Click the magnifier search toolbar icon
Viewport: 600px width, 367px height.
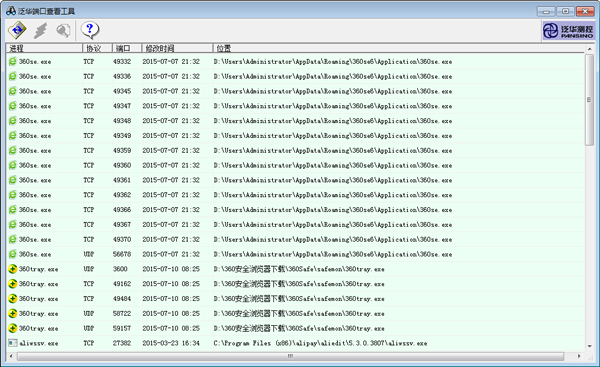click(x=63, y=30)
